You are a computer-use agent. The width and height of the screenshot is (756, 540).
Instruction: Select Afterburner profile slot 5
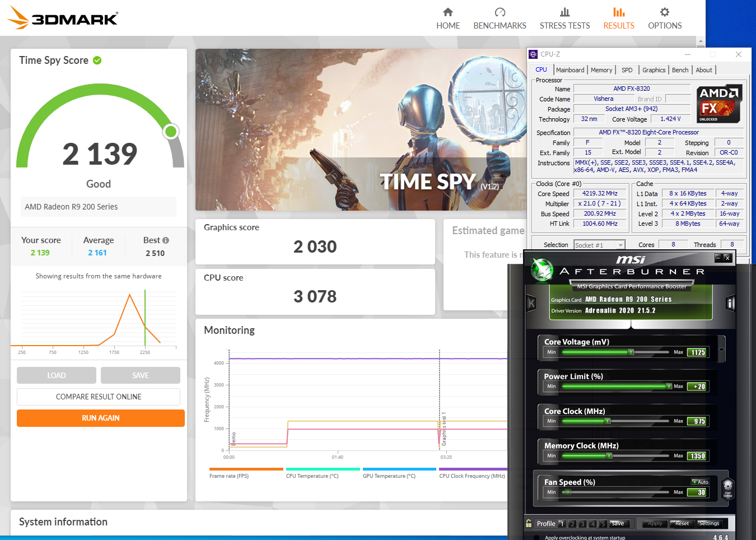pos(603,524)
